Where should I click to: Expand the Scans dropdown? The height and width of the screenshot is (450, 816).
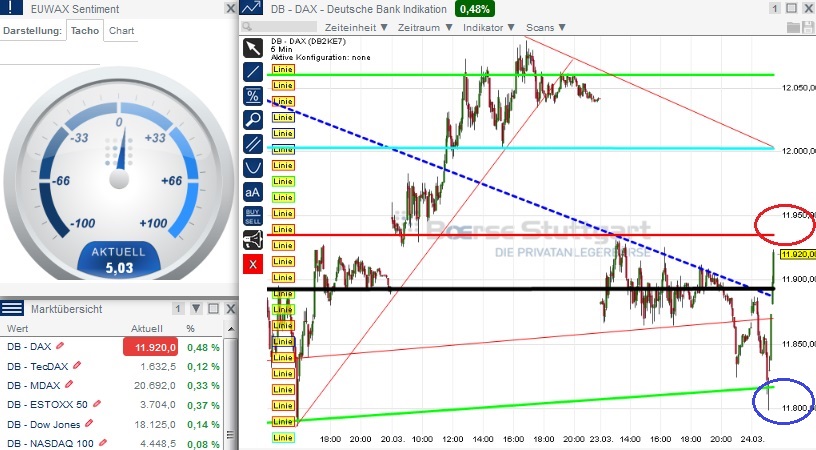pyautogui.click(x=545, y=28)
